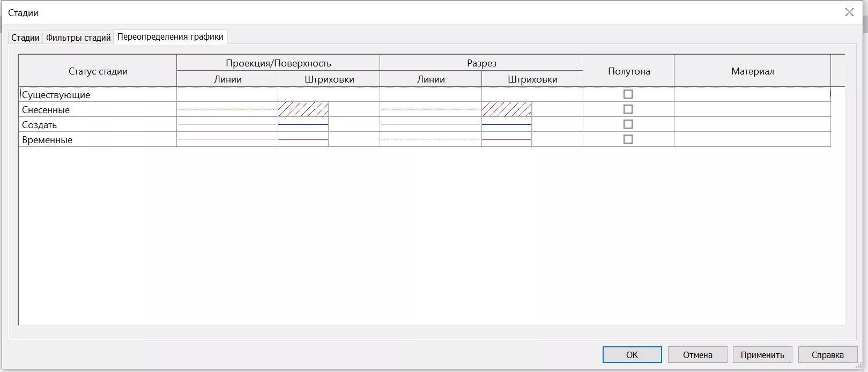Click the red hatch projection pattern for Снесенные
868x372 pixels.
tap(303, 109)
